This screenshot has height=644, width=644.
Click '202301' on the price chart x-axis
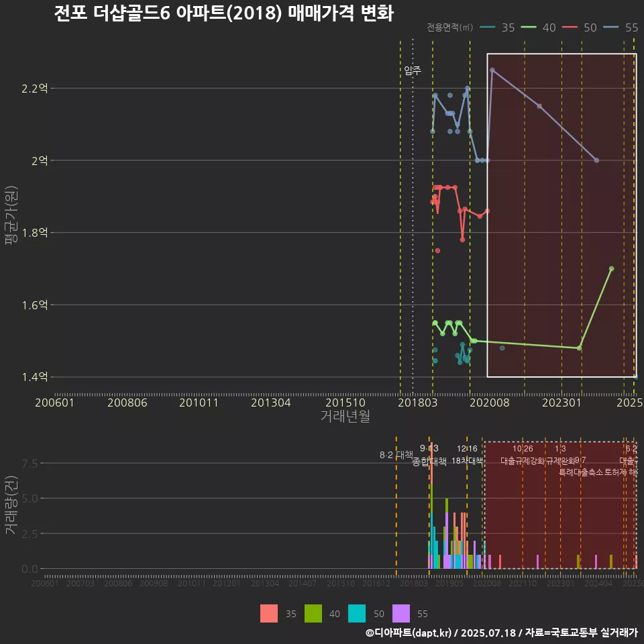tap(562, 402)
